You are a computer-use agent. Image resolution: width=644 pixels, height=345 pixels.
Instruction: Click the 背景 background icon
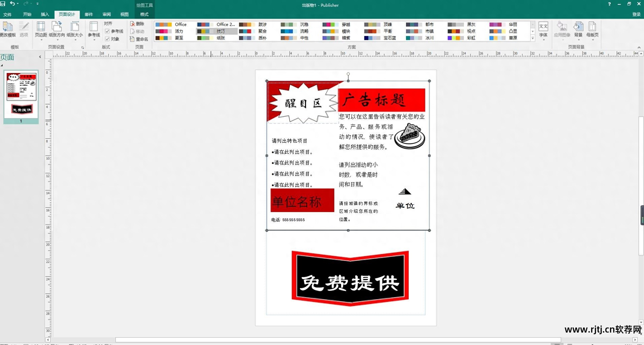[x=578, y=30]
